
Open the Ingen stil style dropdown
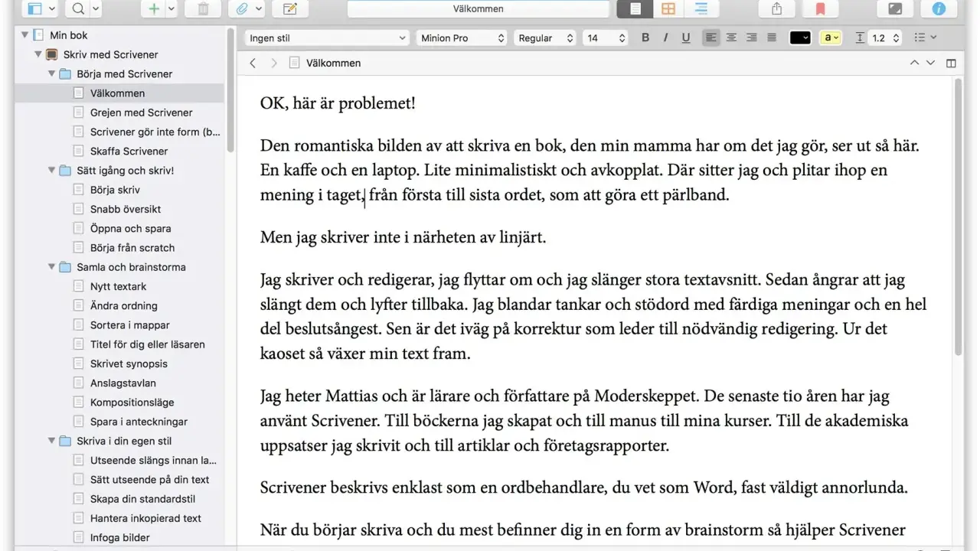[328, 38]
